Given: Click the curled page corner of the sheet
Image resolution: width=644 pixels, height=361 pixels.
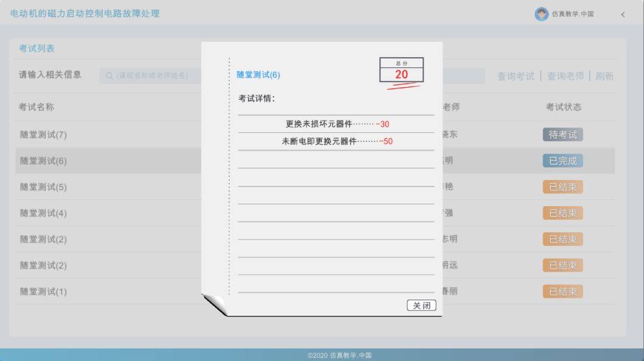Looking at the screenshot, I should coord(215,304).
